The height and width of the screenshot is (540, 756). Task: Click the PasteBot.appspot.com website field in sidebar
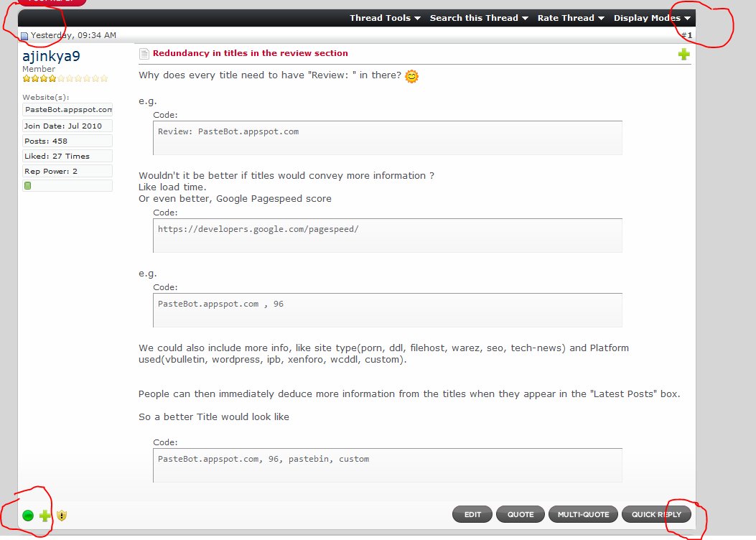(x=67, y=109)
